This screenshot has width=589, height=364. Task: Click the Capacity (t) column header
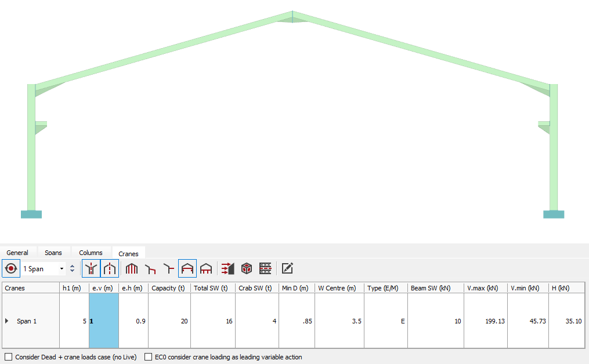(169, 288)
